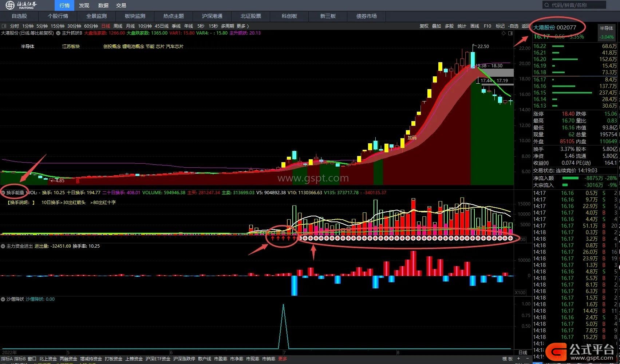Viewport: 620px width, 364px height.
Task: Go to the 自选股 section
Action: click(19, 16)
